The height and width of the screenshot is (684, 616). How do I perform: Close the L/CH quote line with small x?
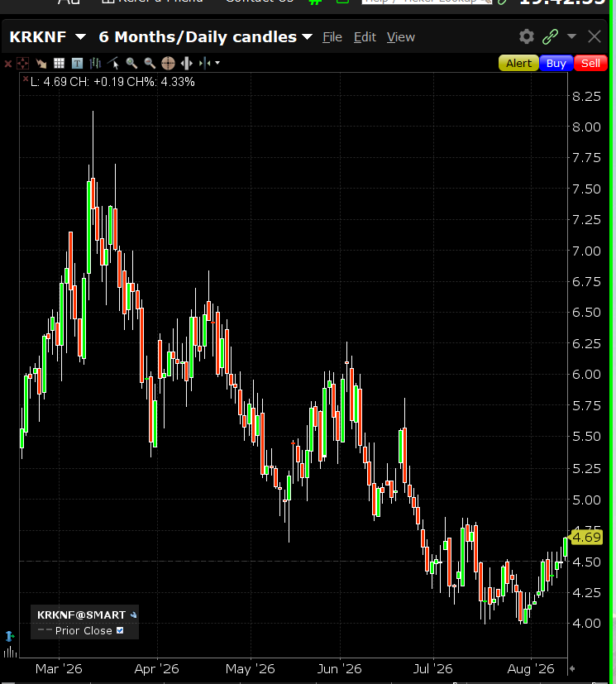(x=26, y=79)
